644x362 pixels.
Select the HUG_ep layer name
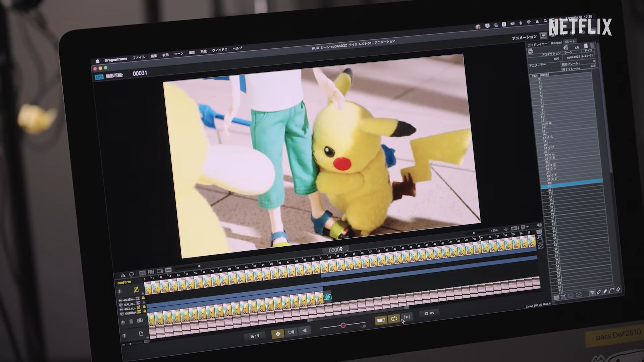click(x=129, y=304)
